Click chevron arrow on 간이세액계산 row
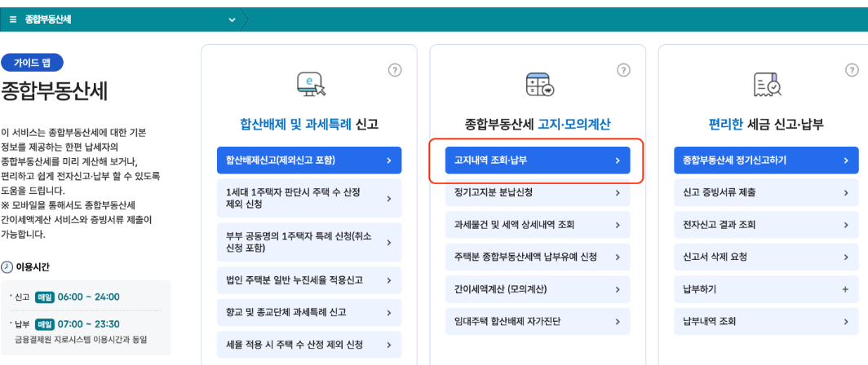 tap(618, 289)
